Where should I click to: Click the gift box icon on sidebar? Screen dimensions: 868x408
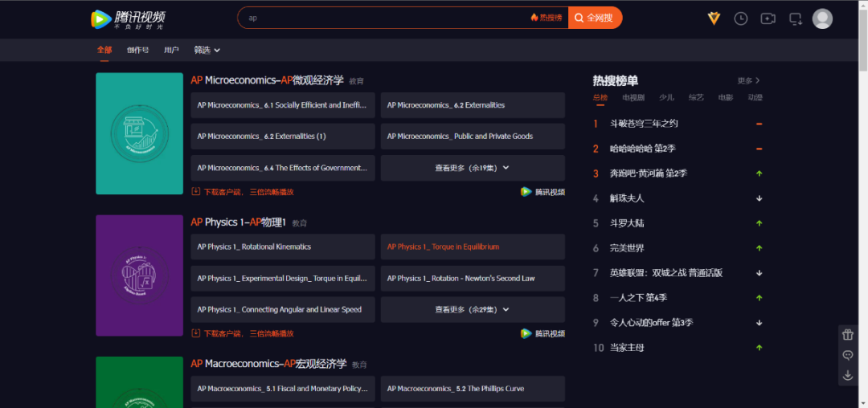(x=848, y=334)
